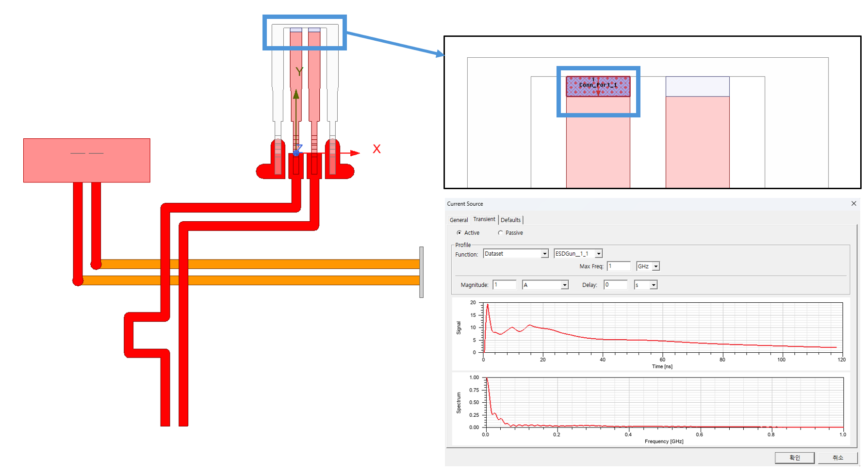Select the large pink rectangular component
Viewport: 868px width, 475px height.
click(87, 161)
